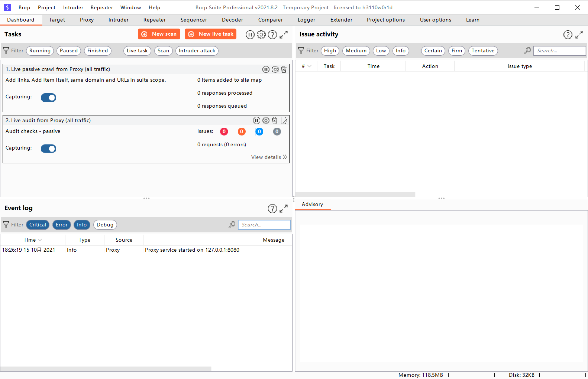Click the Issue activity search field
Viewport: 588px width, 379px height.
coord(559,51)
